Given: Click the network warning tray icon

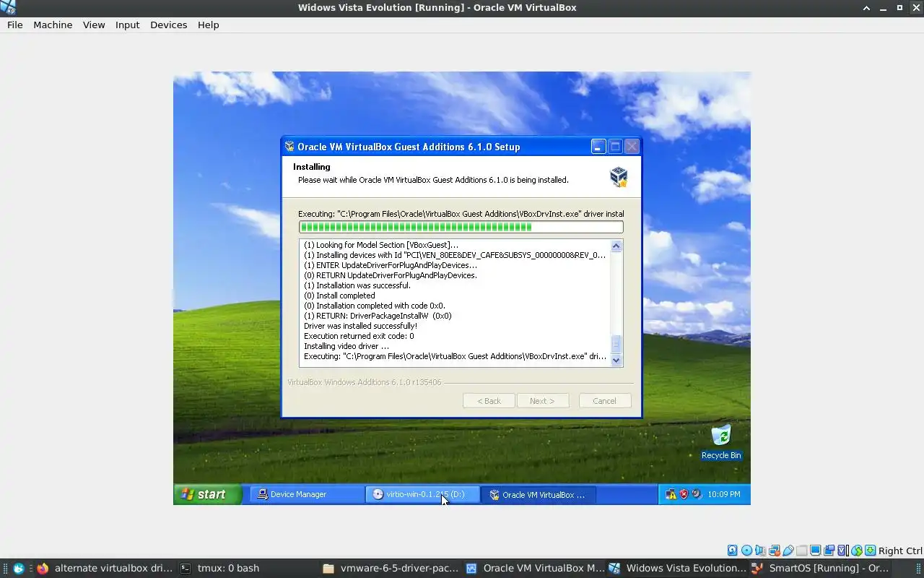Looking at the screenshot, I should click(671, 494).
